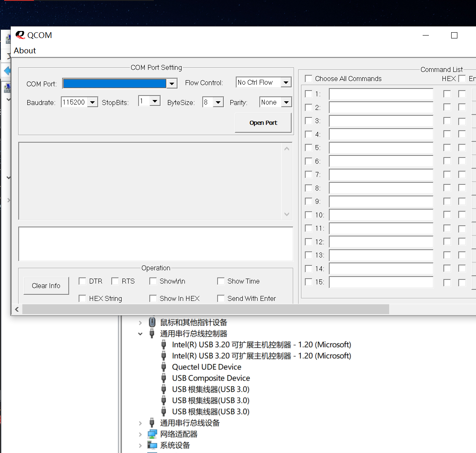Screen dimensions: 476x453
Task: Click the QCOM logo icon in title bar
Action: tap(20, 35)
